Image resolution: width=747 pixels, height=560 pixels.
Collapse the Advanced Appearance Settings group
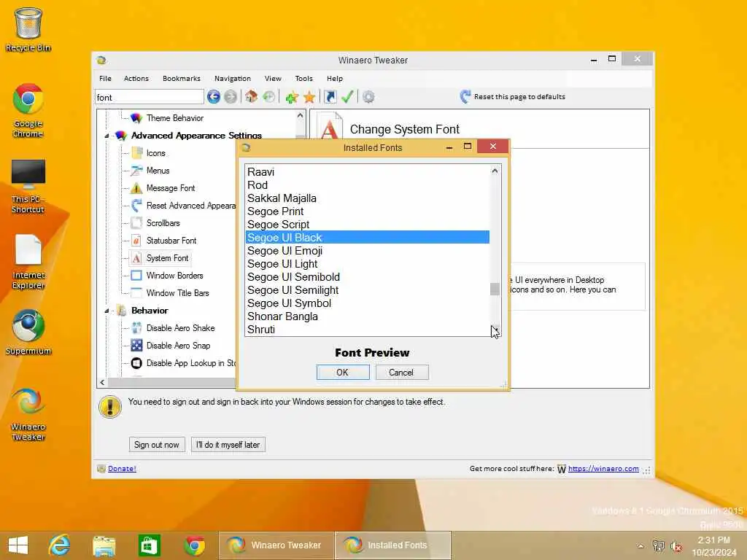107,136
